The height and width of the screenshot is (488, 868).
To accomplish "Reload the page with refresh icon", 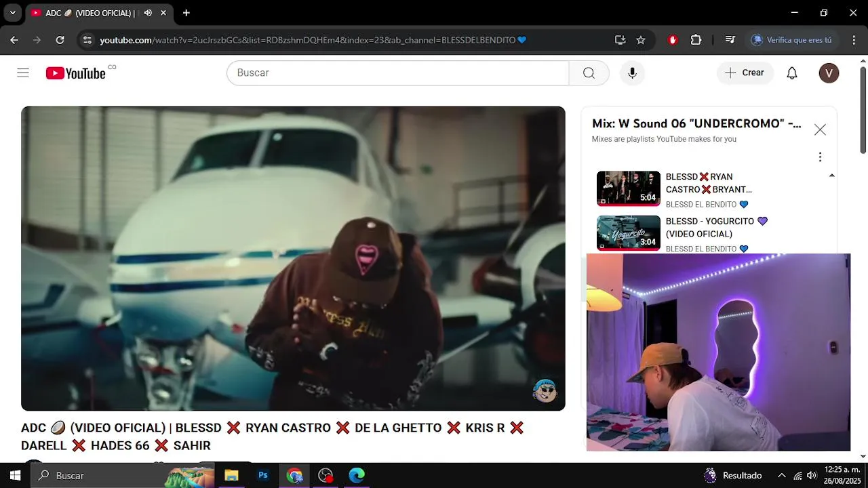I will tap(60, 40).
